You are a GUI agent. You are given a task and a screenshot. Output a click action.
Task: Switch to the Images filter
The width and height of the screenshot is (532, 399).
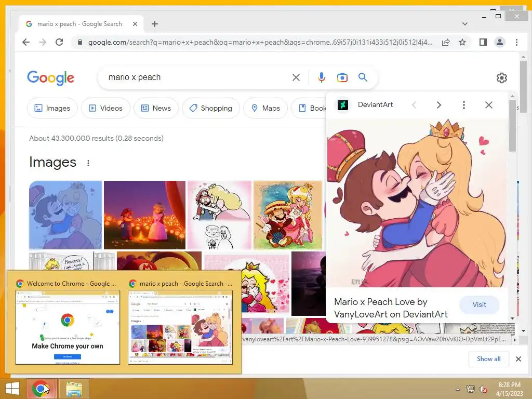52,108
